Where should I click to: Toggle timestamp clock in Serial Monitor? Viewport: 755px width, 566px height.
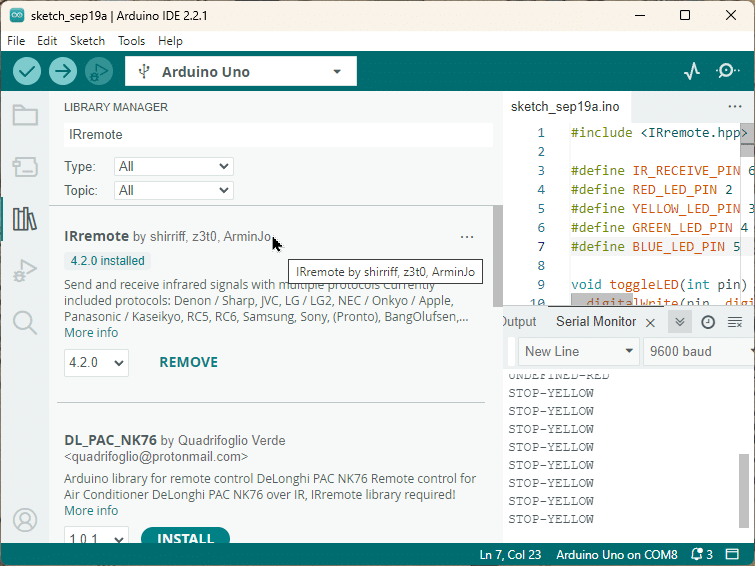(708, 322)
